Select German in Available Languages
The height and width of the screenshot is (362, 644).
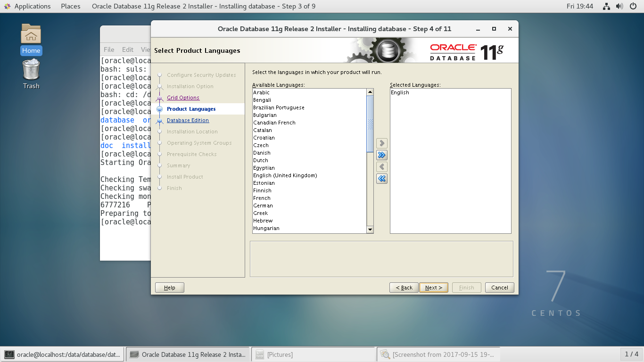309,206
